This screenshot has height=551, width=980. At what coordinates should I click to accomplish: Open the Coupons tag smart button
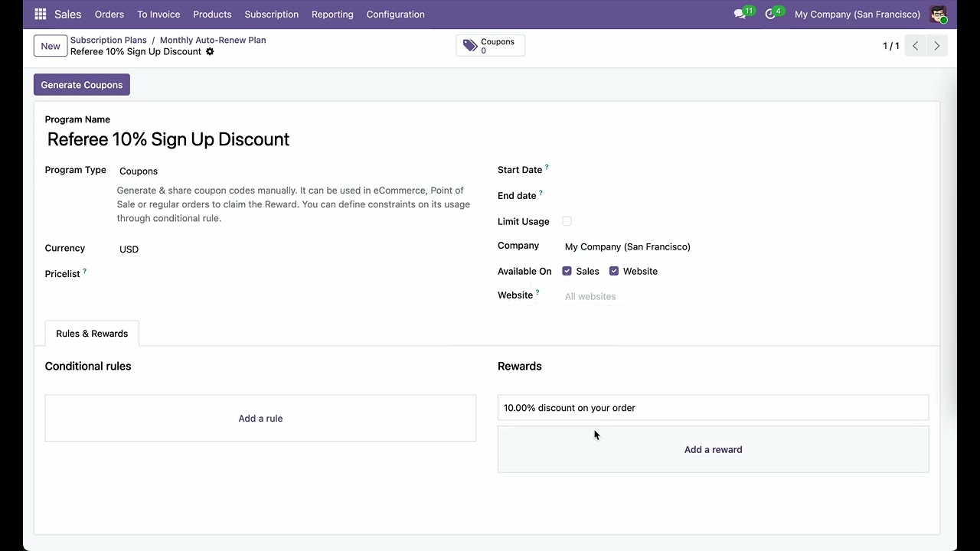tap(490, 46)
